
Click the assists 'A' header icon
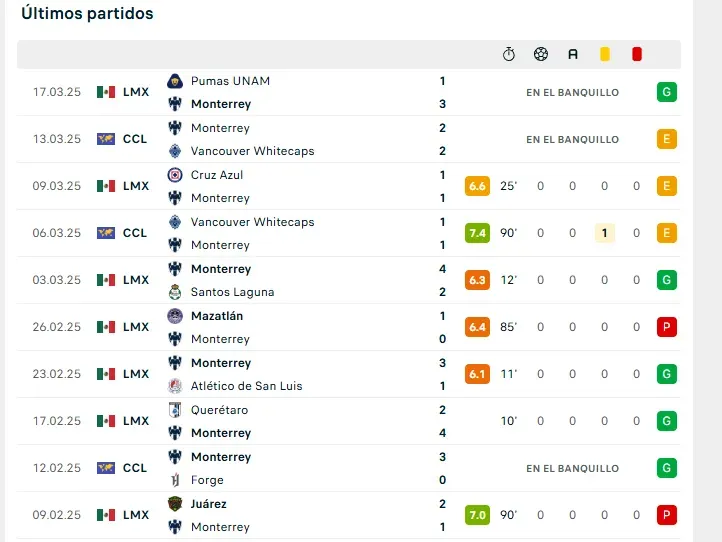[573, 54]
